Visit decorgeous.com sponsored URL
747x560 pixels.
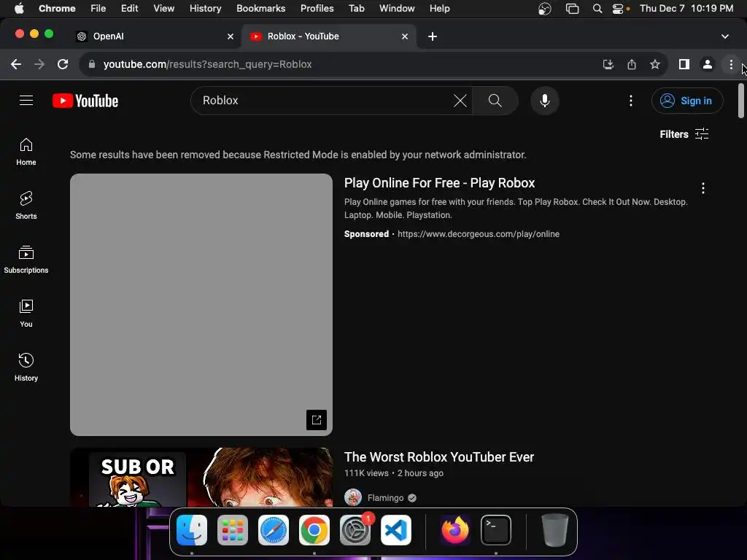pyautogui.click(x=479, y=234)
